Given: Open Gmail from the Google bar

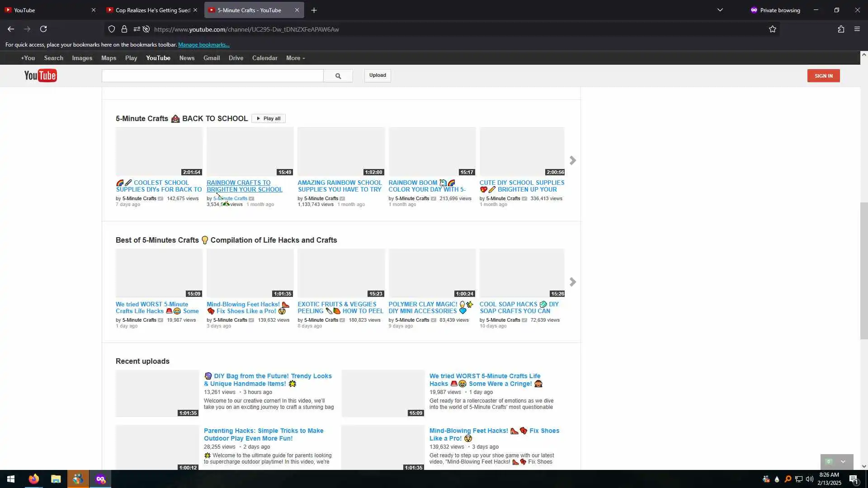Looking at the screenshot, I should [211, 58].
